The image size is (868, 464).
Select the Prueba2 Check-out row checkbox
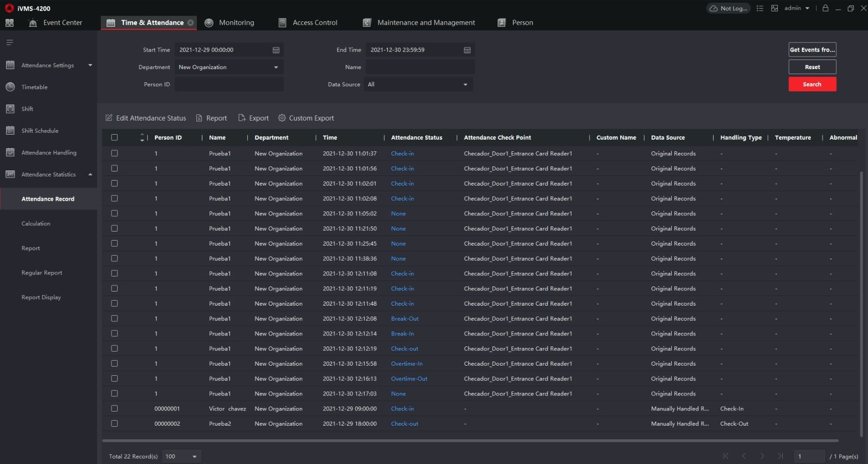pos(115,424)
